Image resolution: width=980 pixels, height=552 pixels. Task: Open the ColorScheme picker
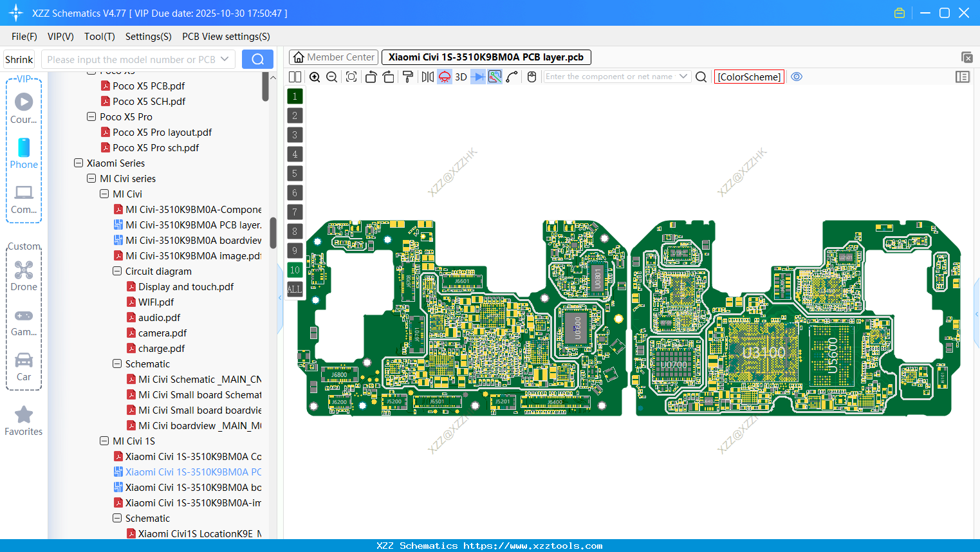(x=748, y=77)
